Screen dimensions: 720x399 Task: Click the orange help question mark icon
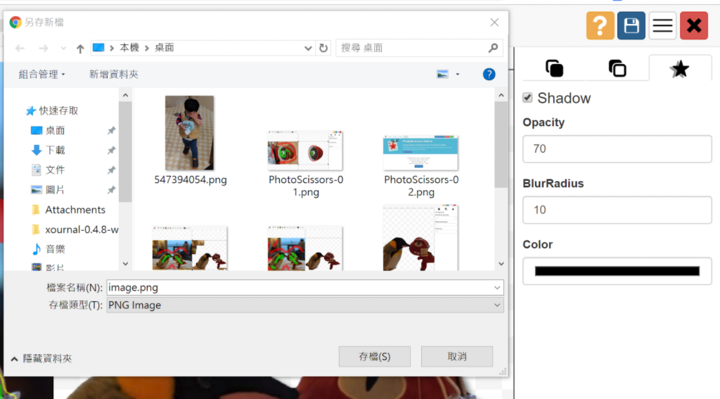tap(600, 26)
